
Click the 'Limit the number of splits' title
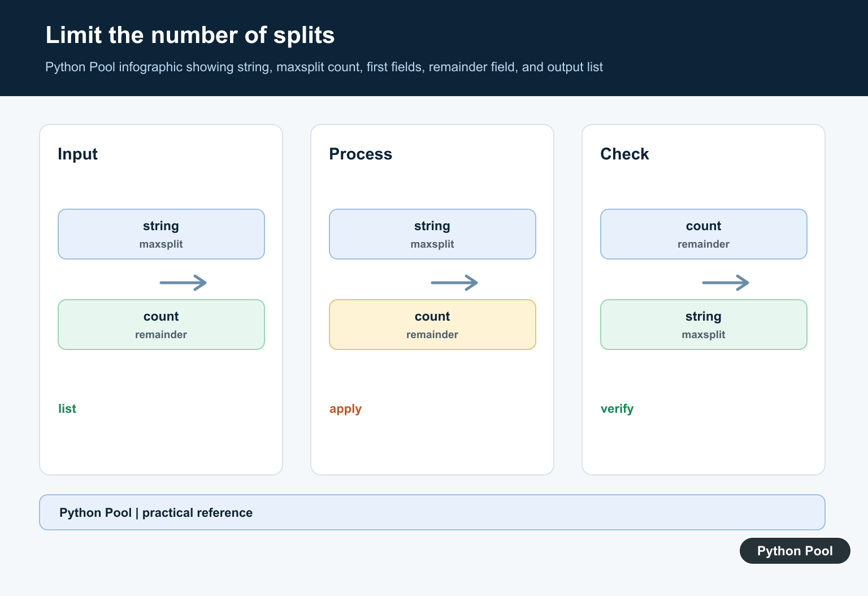click(190, 35)
